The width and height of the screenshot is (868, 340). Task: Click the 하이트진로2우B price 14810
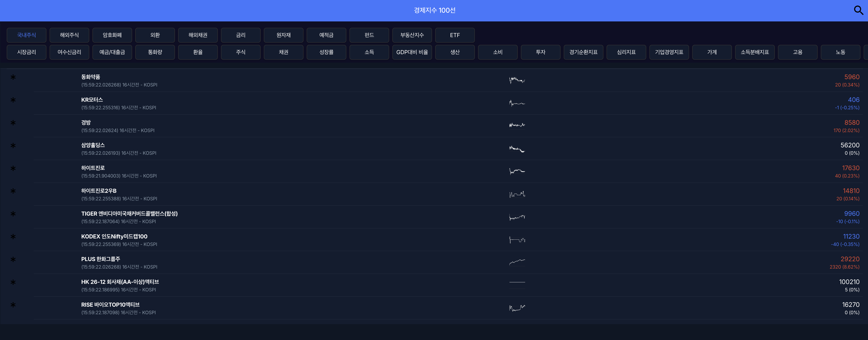[851, 191]
